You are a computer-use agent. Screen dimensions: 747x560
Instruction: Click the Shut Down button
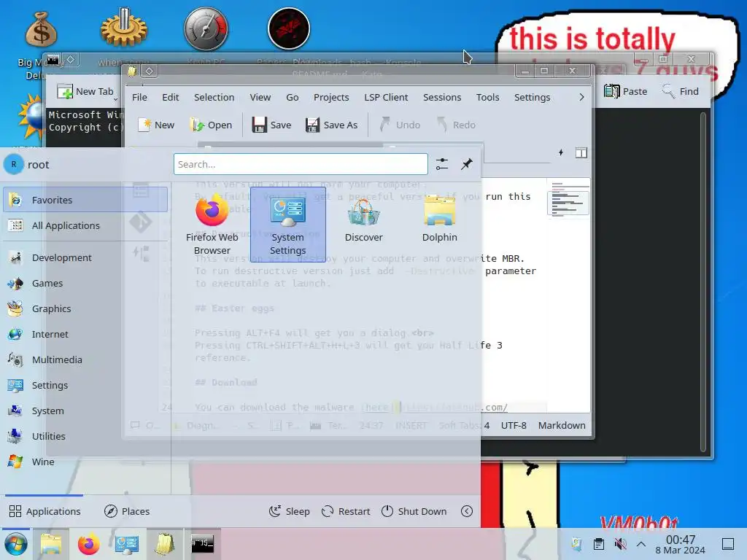point(414,511)
